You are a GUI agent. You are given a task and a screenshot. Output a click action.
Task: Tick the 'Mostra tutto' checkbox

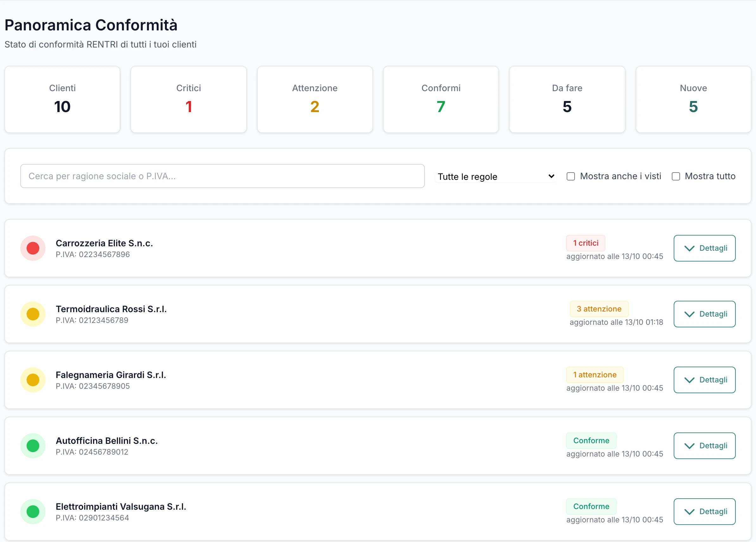[676, 176]
